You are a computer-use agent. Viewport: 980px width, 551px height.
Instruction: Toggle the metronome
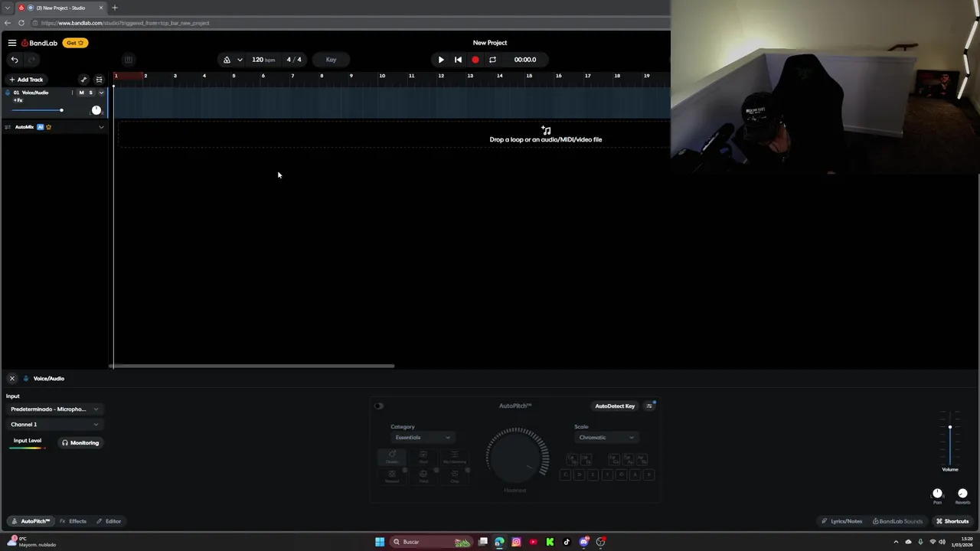(227, 60)
